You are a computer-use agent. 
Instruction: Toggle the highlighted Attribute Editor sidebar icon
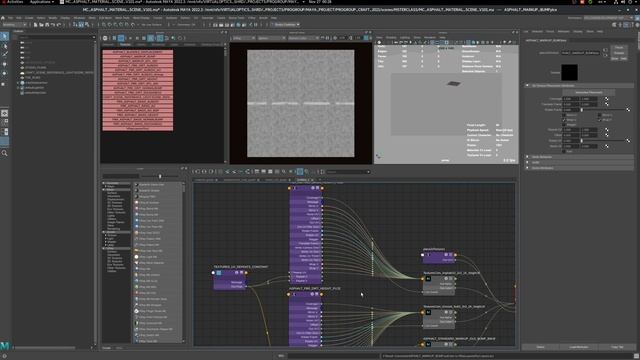[x=627, y=25]
